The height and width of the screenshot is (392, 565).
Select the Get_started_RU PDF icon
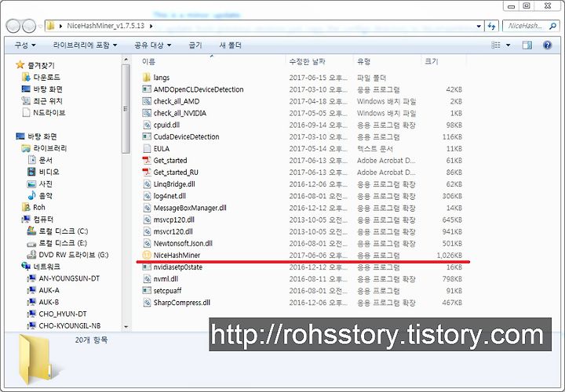pos(146,172)
